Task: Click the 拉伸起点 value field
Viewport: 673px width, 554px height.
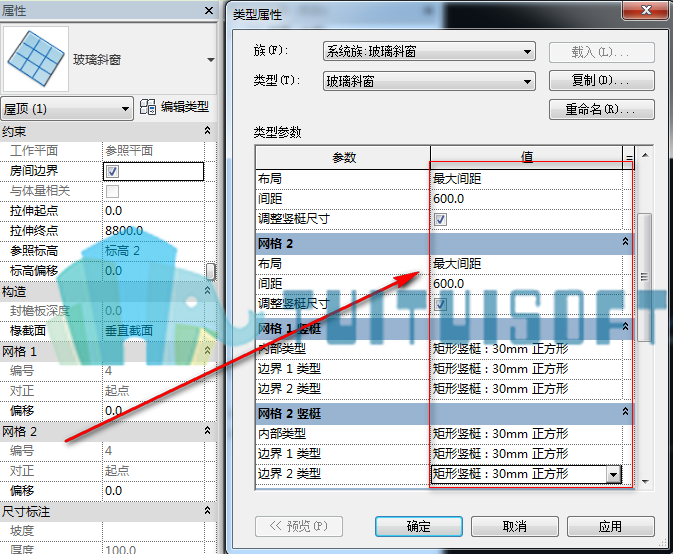Action: pyautogui.click(x=153, y=211)
